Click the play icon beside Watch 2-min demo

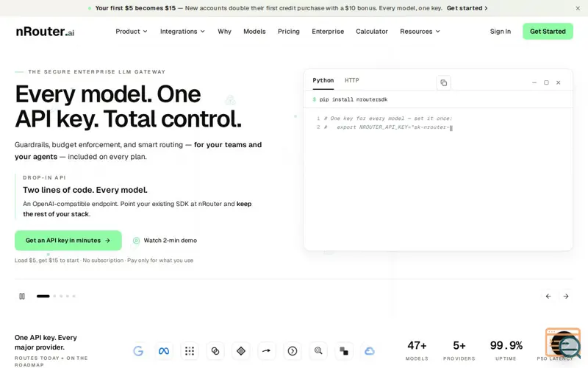136,241
